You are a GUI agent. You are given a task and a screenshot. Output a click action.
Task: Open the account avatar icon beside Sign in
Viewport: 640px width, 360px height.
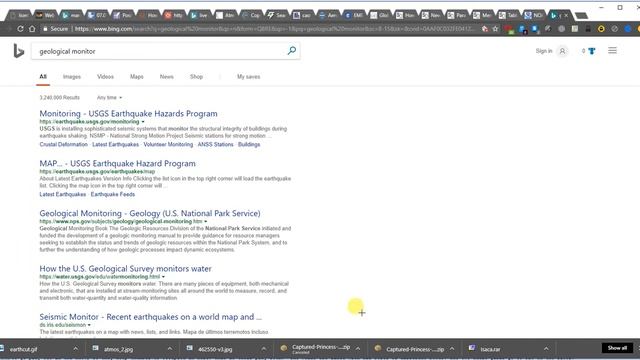(562, 51)
